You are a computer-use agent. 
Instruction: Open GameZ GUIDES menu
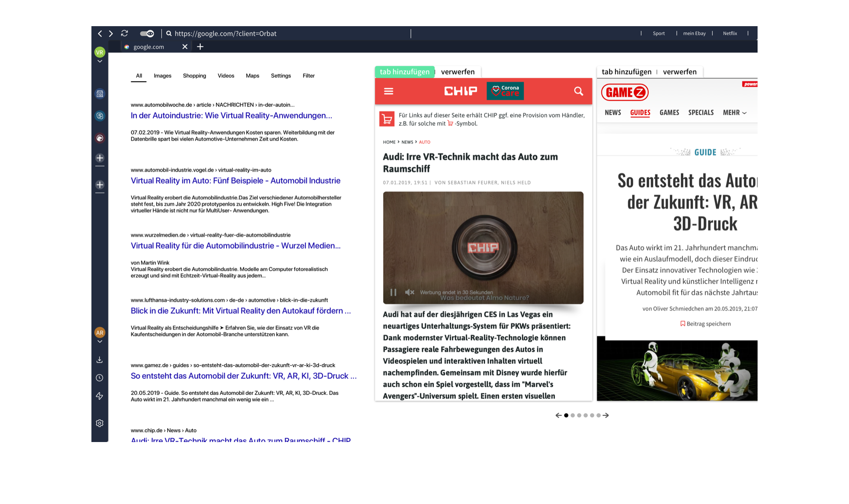[640, 112]
